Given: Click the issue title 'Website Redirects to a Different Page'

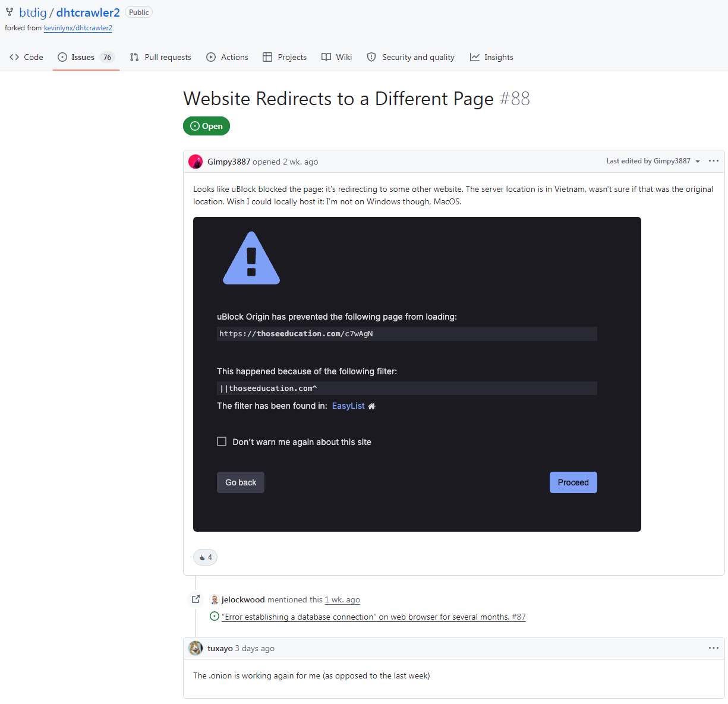Looking at the screenshot, I should tap(339, 99).
